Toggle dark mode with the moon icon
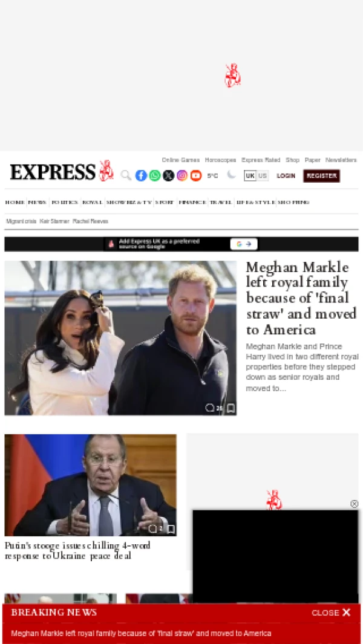363x644 pixels. 232,175
